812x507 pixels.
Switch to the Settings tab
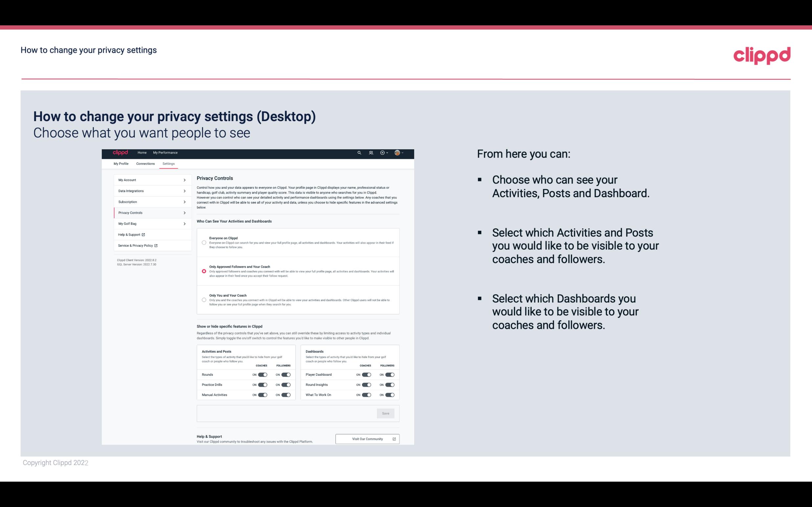click(169, 163)
